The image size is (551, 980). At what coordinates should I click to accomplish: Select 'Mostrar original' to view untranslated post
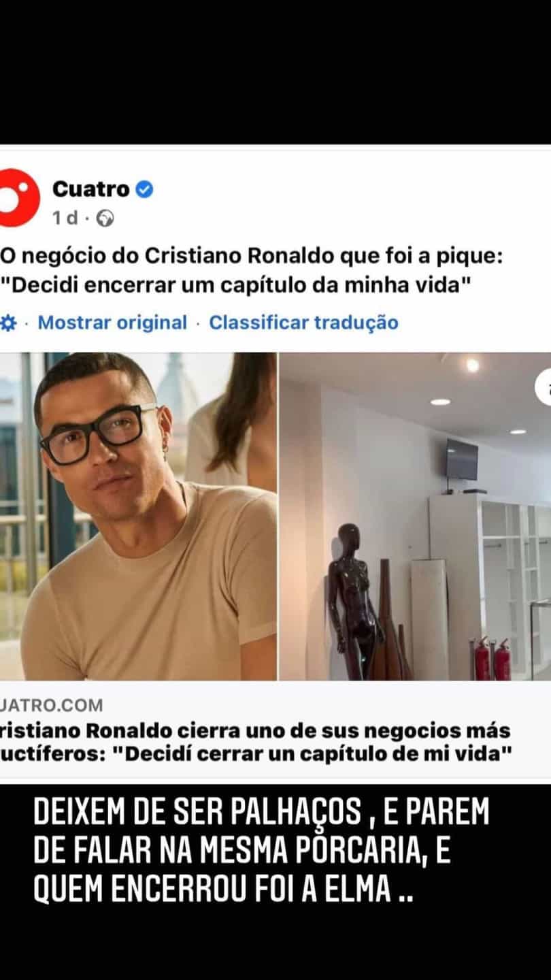point(112,323)
